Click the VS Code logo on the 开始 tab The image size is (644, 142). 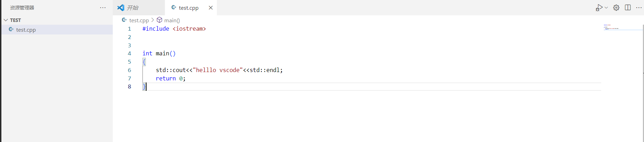[x=121, y=8]
